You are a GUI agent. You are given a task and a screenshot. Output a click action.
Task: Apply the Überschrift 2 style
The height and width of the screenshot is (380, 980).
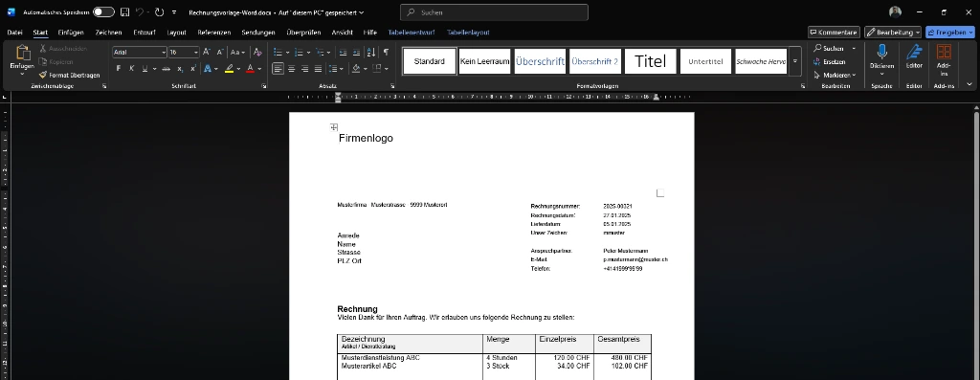595,61
